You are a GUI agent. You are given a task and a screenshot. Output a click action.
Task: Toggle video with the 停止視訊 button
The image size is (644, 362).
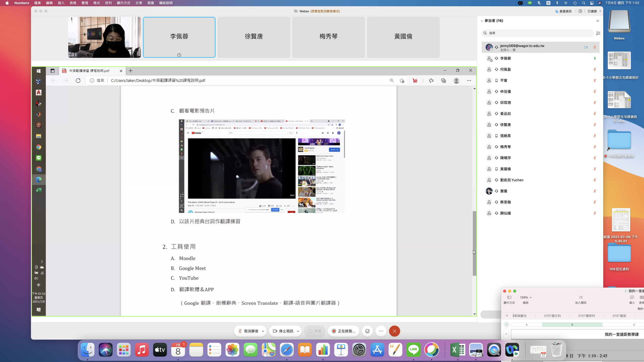pyautogui.click(x=283, y=331)
